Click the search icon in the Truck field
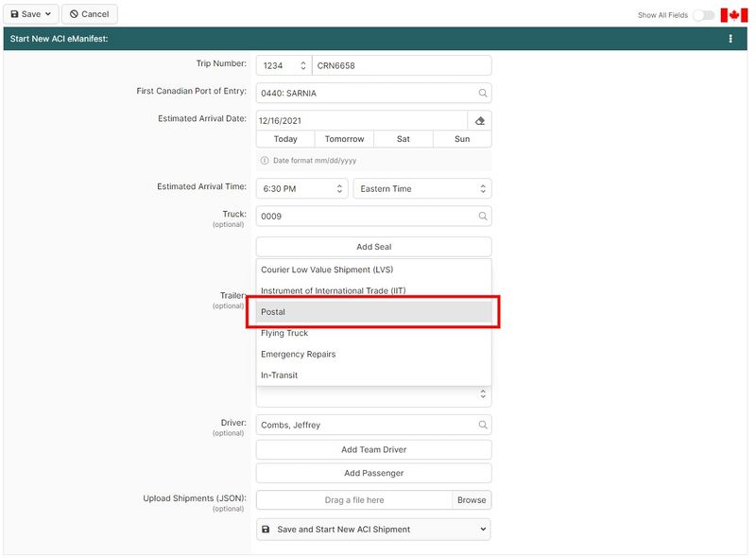The image size is (756, 558). click(482, 217)
